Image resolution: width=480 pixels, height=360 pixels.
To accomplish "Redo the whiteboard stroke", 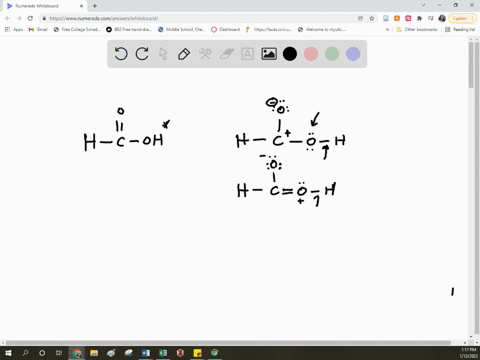I will [x=142, y=54].
